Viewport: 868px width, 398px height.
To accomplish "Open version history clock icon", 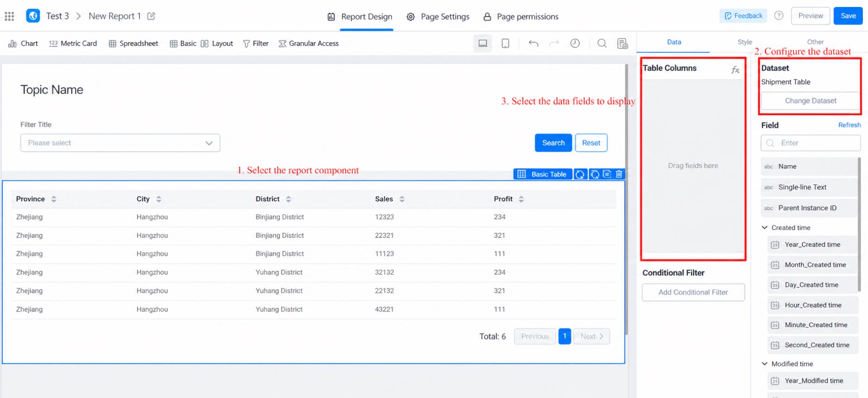I will 575,44.
